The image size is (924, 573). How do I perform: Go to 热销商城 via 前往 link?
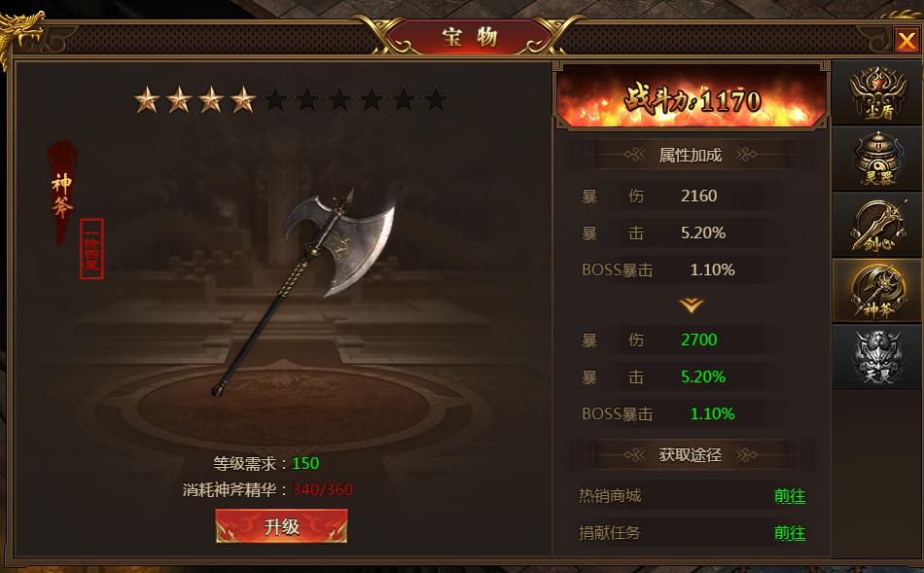point(789,496)
